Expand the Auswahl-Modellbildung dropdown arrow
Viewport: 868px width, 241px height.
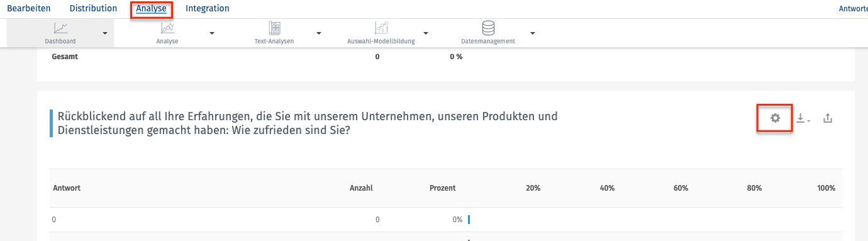pyautogui.click(x=426, y=33)
